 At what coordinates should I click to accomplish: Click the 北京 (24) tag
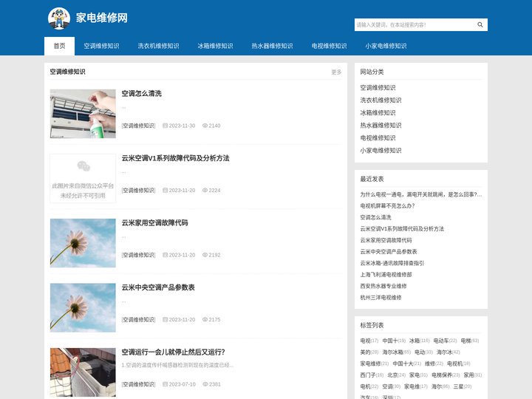point(396,375)
